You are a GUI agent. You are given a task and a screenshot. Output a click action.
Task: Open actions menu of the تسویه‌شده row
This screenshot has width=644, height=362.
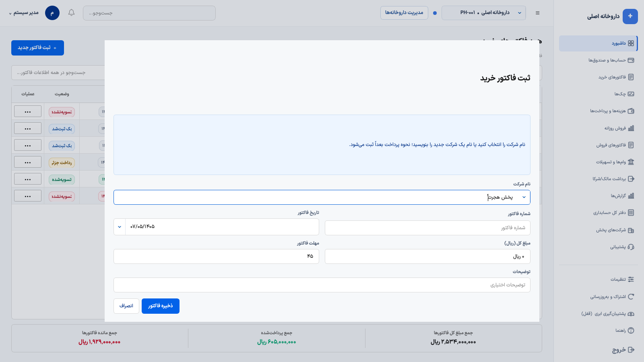click(28, 179)
